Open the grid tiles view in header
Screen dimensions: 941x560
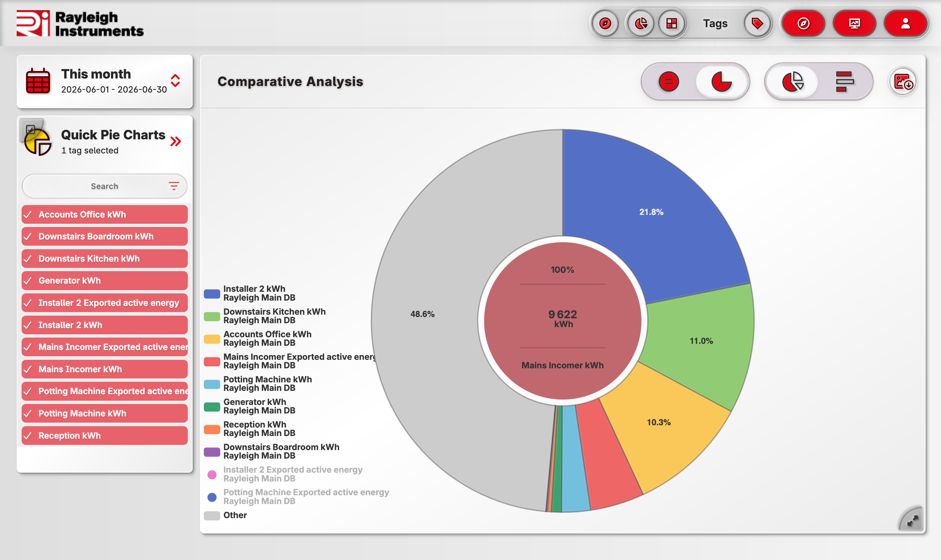coord(671,24)
